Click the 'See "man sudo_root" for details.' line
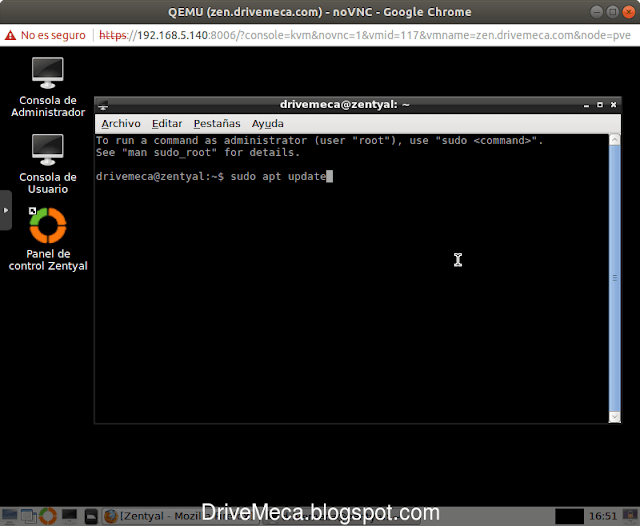The height and width of the screenshot is (526, 640). tap(198, 153)
